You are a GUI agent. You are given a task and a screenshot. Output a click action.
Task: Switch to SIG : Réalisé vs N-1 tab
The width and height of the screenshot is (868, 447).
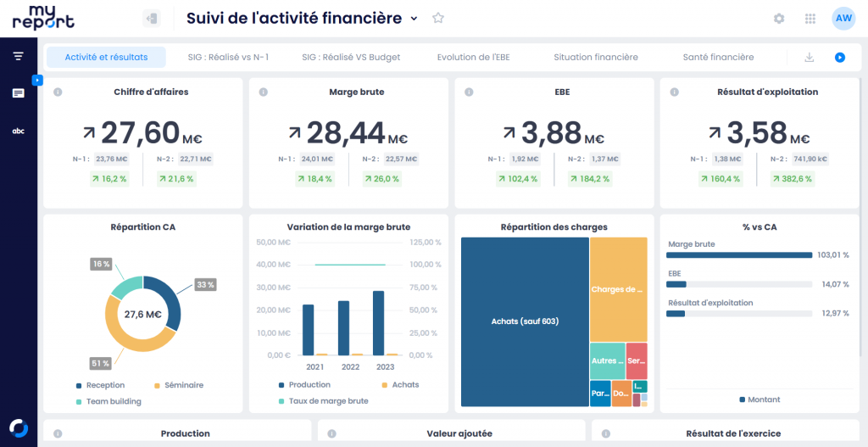coord(228,58)
